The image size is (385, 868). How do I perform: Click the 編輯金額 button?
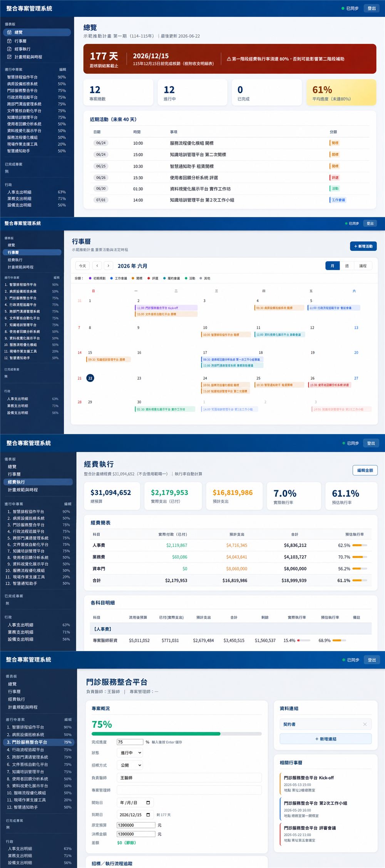tap(365, 470)
